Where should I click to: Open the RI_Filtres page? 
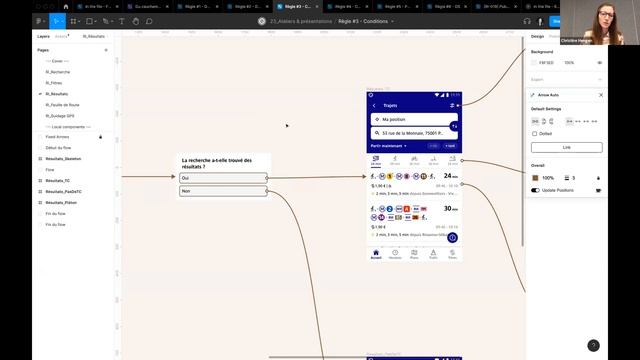(54, 83)
